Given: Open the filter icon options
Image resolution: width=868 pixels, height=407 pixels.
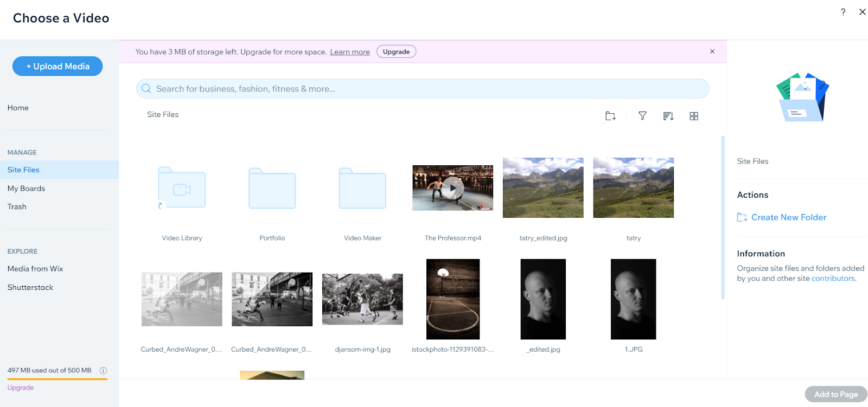Looking at the screenshot, I should coord(642,116).
